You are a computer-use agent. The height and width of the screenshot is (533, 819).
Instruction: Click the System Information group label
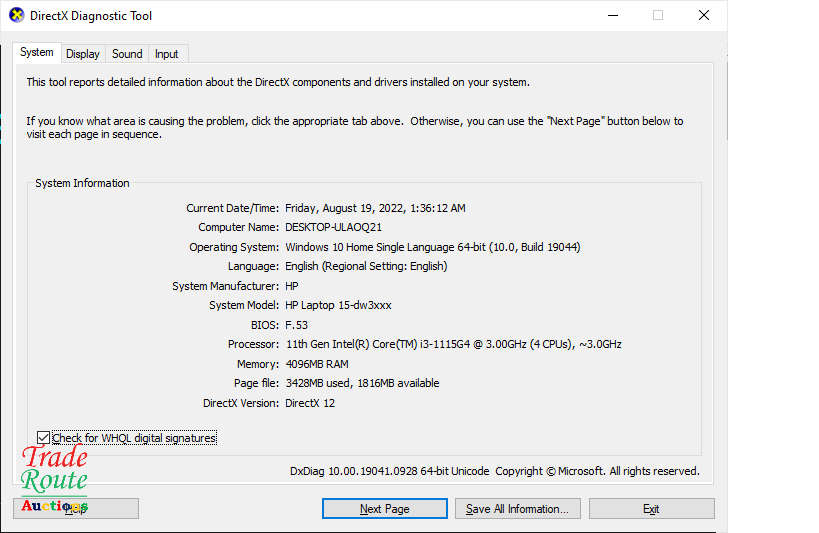pos(82,184)
